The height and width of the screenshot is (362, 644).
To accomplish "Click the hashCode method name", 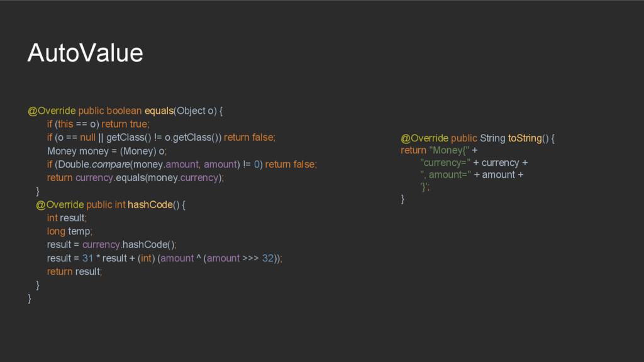I will click(x=150, y=205).
